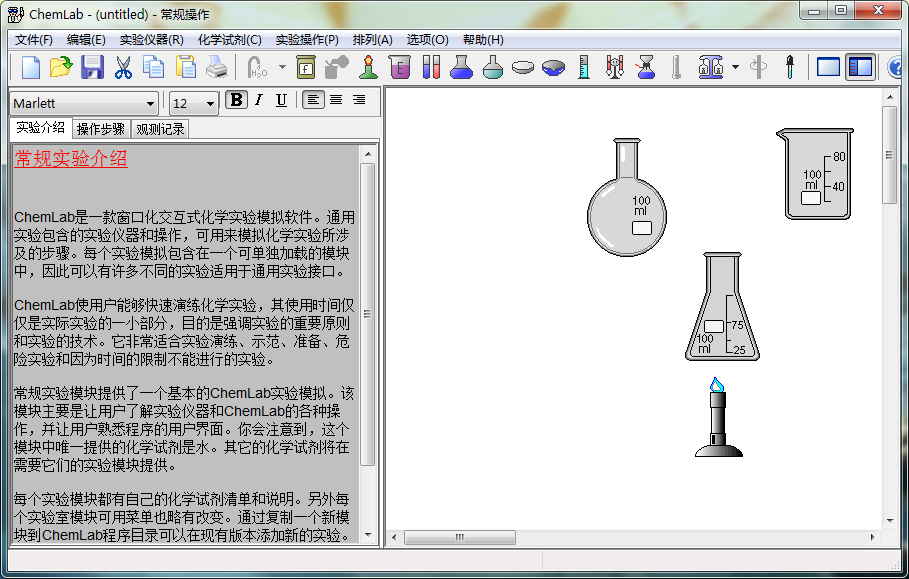The image size is (909, 579).
Task: Select the Erlenmeyer flask on the bench
Action: (x=722, y=307)
